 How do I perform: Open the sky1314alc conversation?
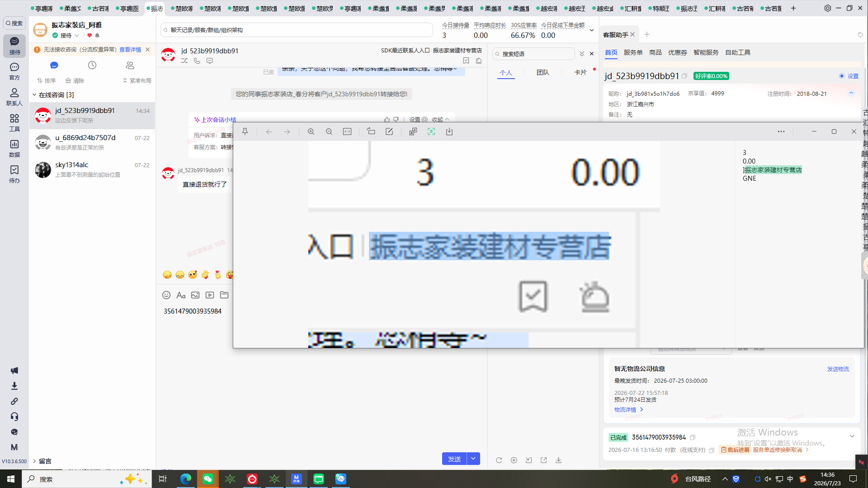click(92, 169)
